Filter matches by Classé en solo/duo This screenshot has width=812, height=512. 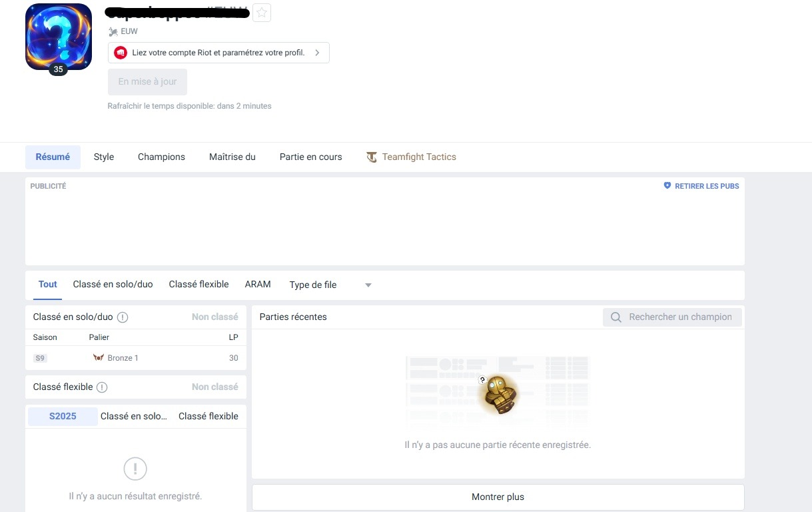[113, 285]
